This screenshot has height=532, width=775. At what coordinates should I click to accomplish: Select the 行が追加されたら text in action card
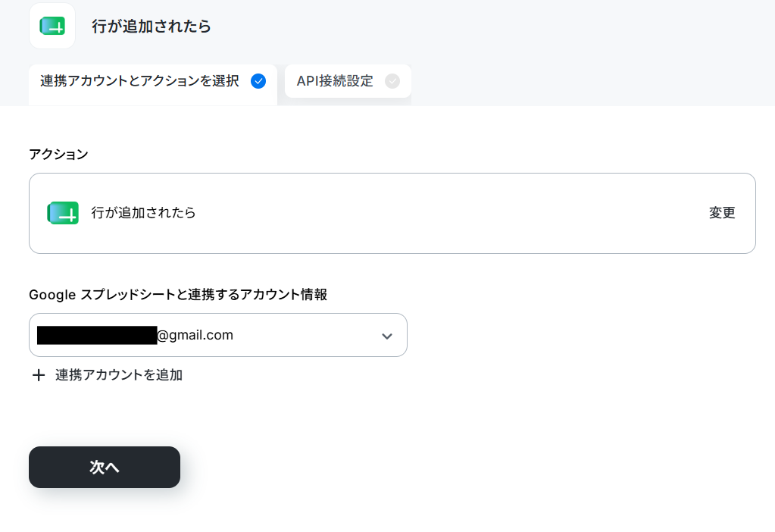(x=143, y=213)
